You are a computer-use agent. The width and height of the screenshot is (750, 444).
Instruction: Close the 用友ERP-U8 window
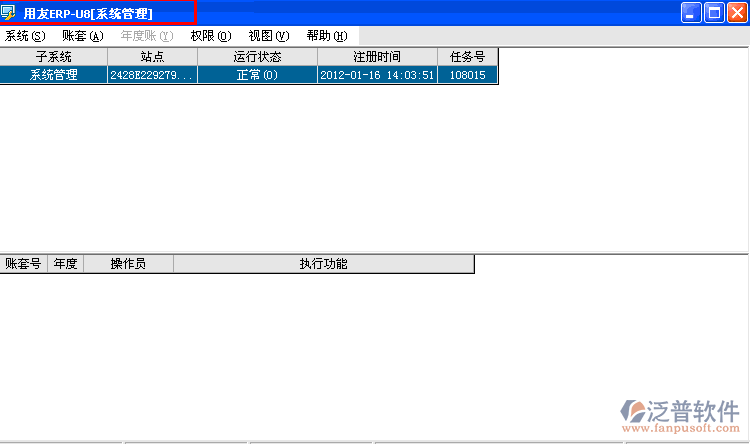point(737,13)
